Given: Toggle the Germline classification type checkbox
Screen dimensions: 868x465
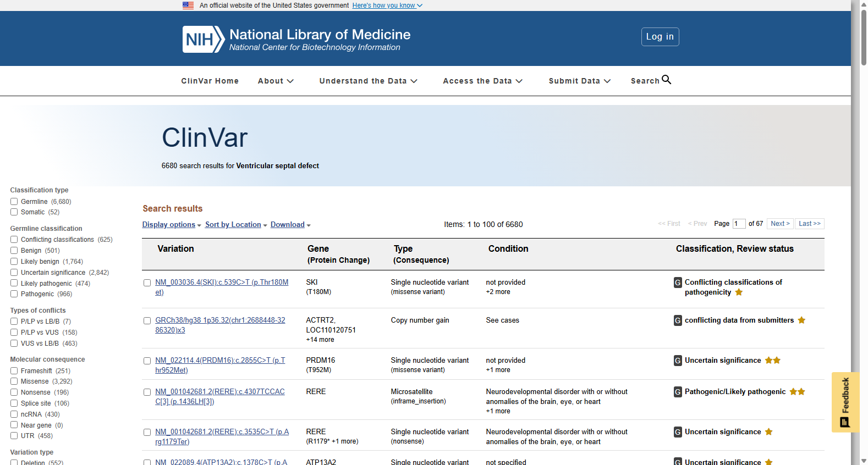Looking at the screenshot, I should (x=14, y=202).
